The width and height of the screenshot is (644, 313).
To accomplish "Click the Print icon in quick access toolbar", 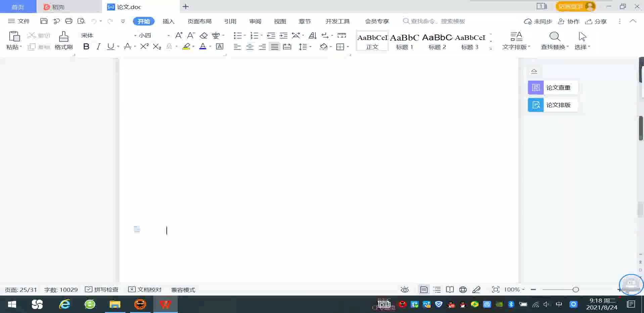I will 69,21.
